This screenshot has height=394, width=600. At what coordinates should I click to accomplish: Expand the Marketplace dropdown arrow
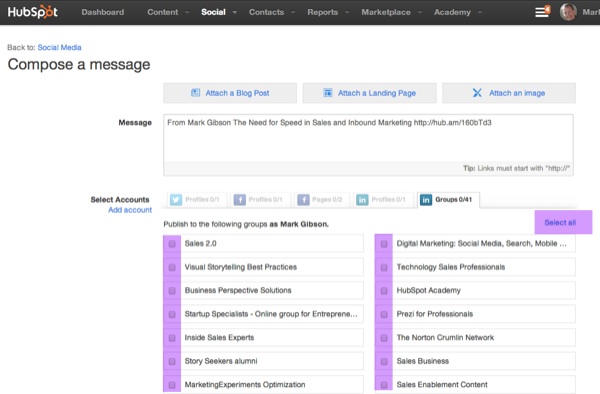click(420, 12)
